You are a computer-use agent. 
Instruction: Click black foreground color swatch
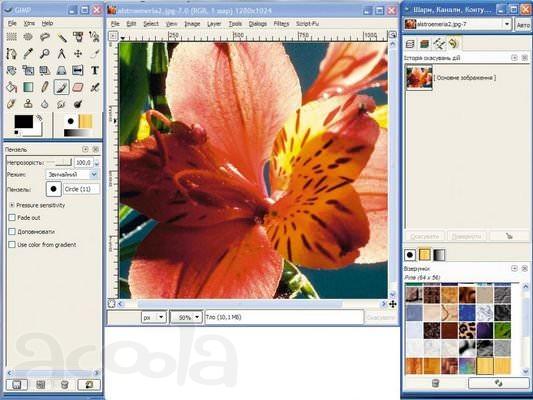[x=23, y=122]
